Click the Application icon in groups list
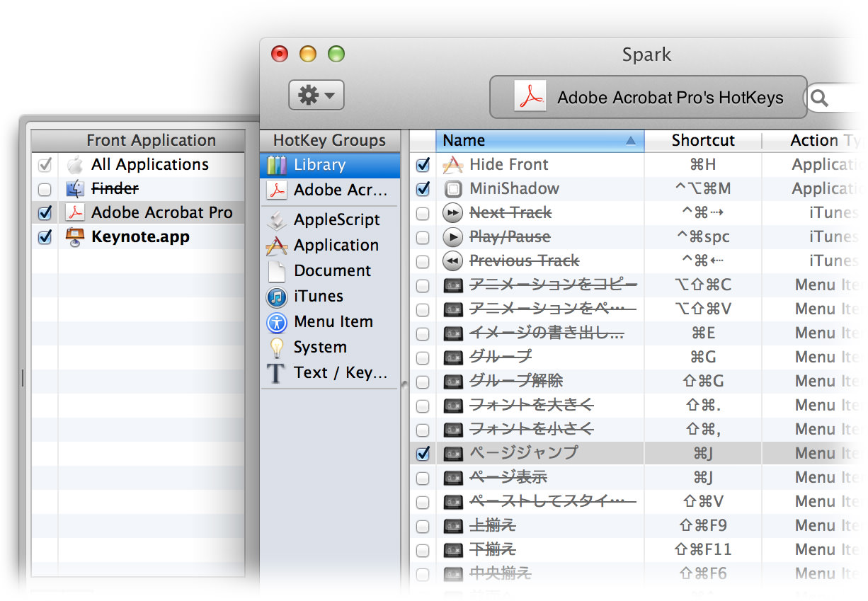 pos(276,246)
